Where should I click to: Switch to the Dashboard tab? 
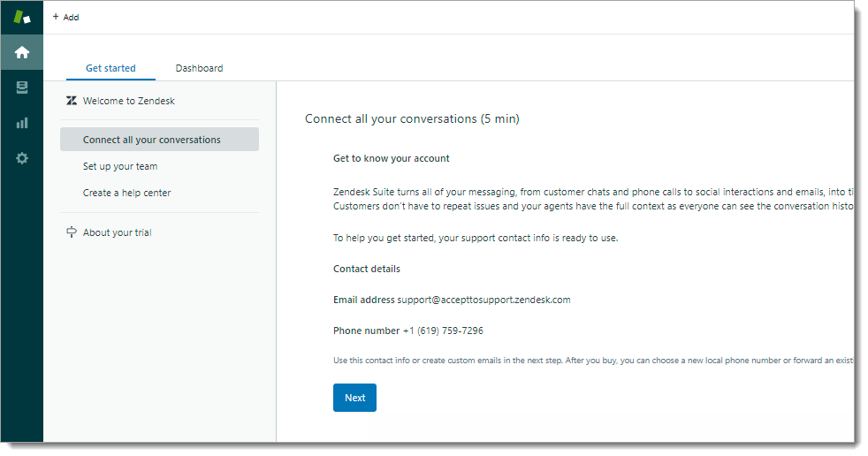(199, 68)
